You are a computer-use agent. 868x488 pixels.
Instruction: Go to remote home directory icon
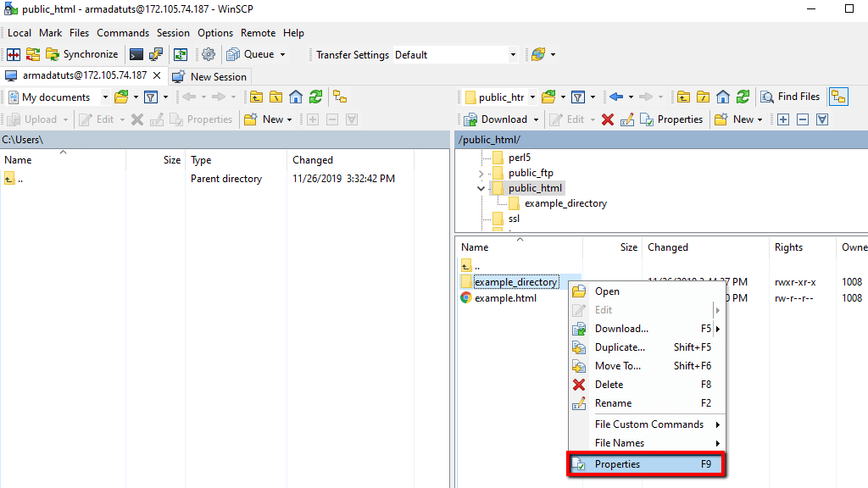click(723, 97)
